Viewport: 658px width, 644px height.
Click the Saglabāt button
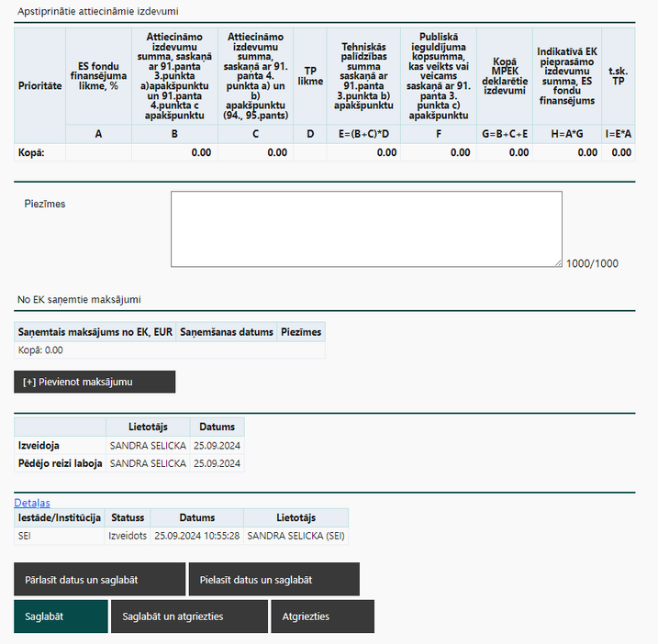61,616
